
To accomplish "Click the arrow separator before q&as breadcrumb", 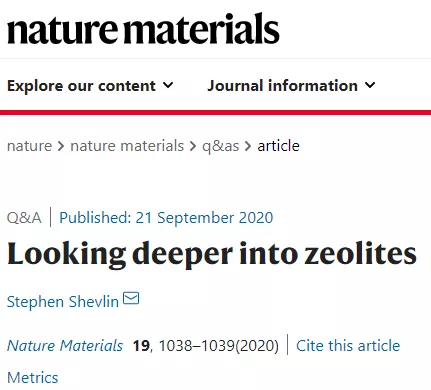I will tap(193, 146).
